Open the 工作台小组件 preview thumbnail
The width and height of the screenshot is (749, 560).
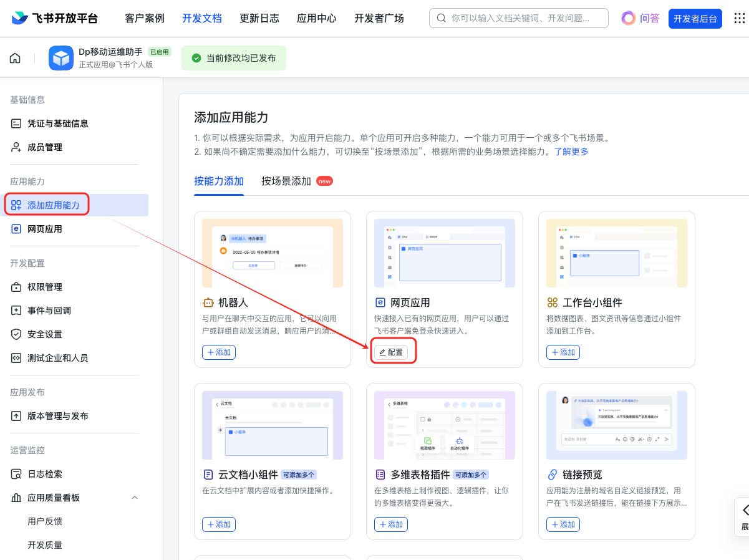point(617,253)
